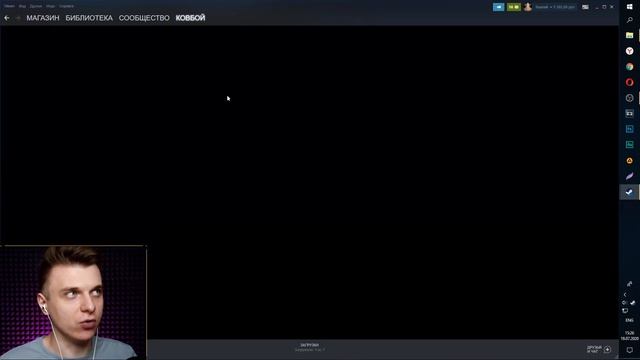Open the Вид menu
Viewport: 640px width, 360px height.
(x=22, y=6)
